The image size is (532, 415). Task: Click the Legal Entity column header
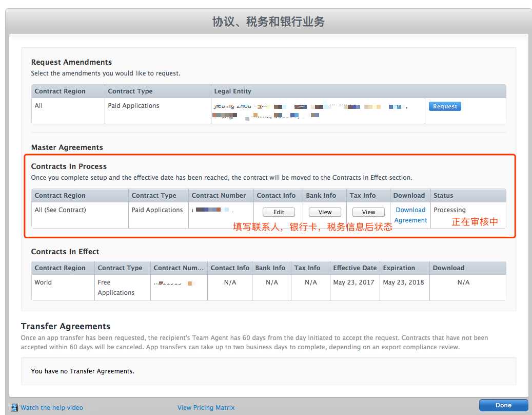click(x=233, y=91)
